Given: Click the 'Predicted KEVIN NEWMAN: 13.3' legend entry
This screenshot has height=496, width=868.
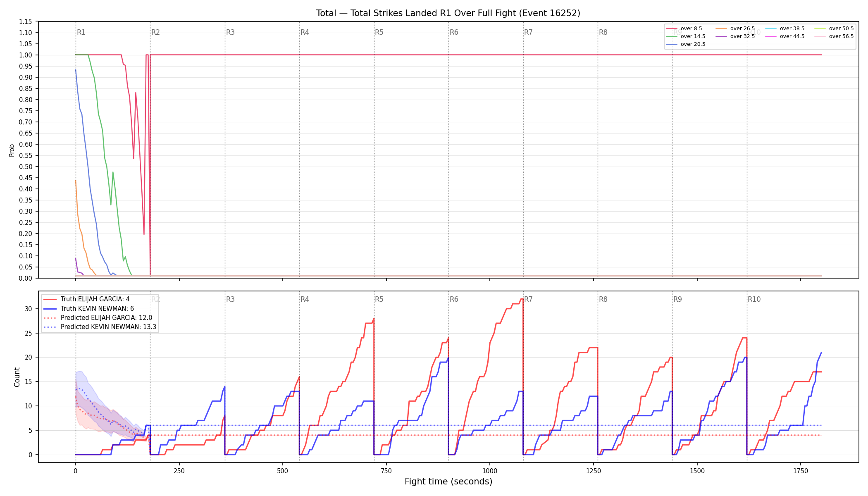Looking at the screenshot, I should pyautogui.click(x=100, y=327).
